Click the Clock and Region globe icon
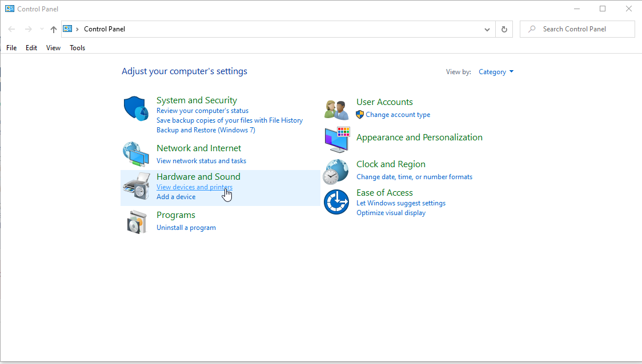642x364 pixels. pyautogui.click(x=336, y=172)
